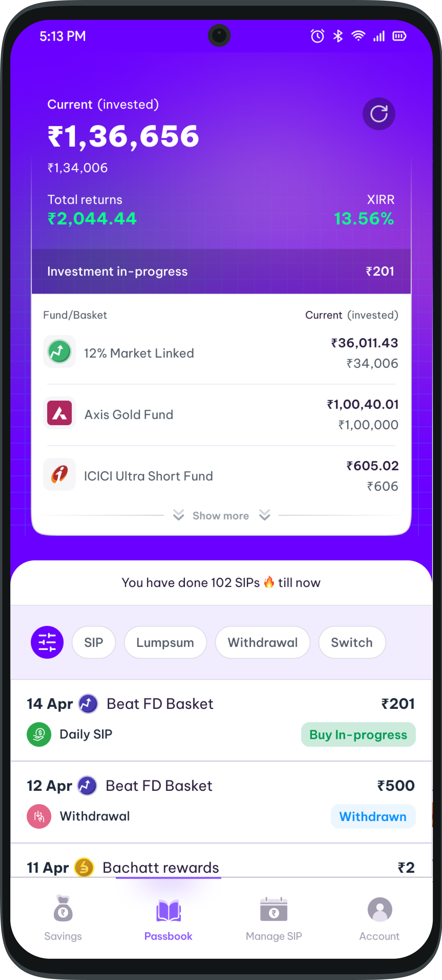Click the right Show more chevron
Viewport: 442px width, 980px height.
pyautogui.click(x=265, y=515)
